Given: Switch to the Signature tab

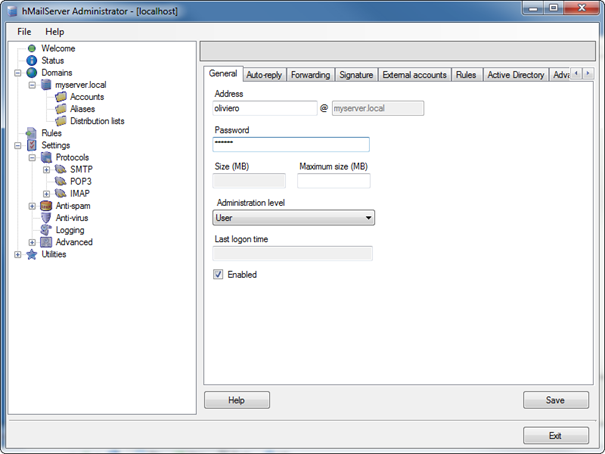Looking at the screenshot, I should 356,75.
